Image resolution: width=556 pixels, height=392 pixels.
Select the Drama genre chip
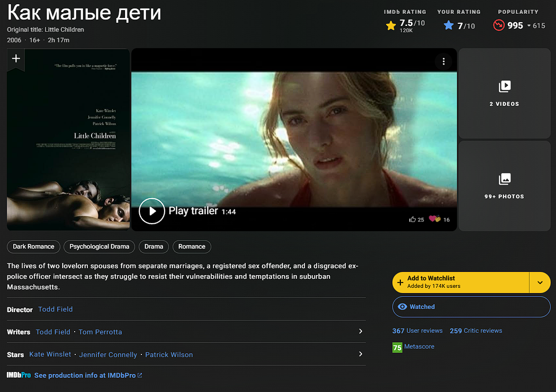click(x=154, y=247)
